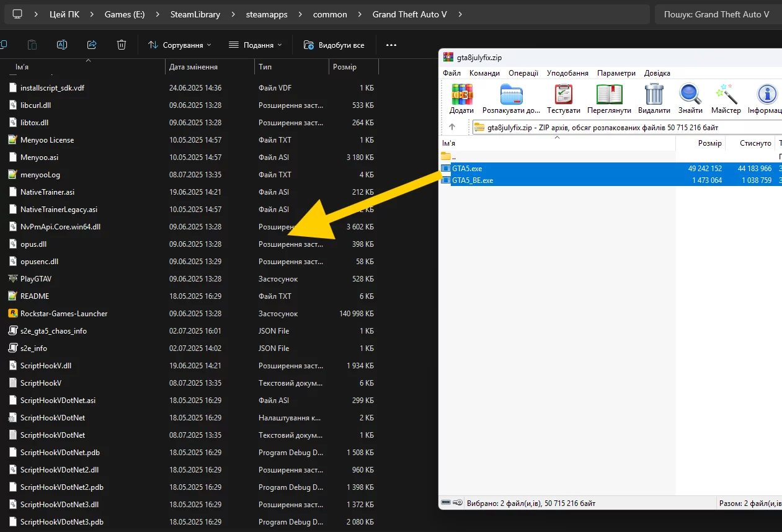The width and height of the screenshot is (782, 532).
Task: Open Сортування (Sort) dropdown
Action: coord(180,45)
